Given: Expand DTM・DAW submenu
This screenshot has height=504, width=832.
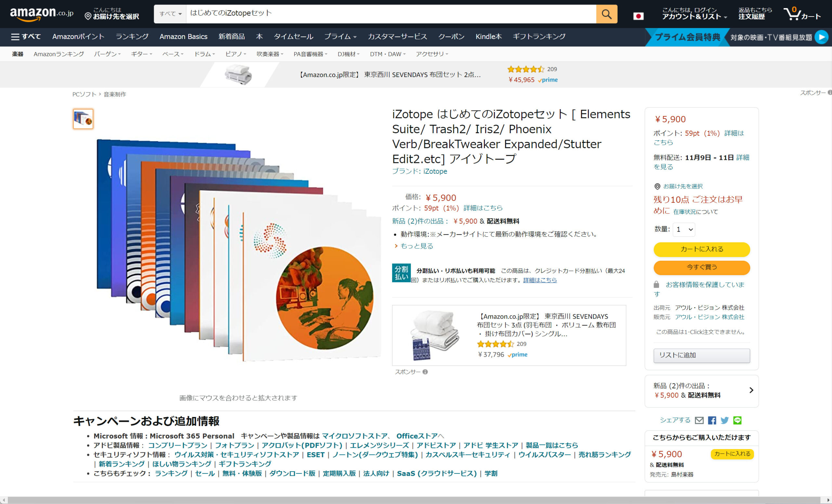Looking at the screenshot, I should (x=387, y=54).
